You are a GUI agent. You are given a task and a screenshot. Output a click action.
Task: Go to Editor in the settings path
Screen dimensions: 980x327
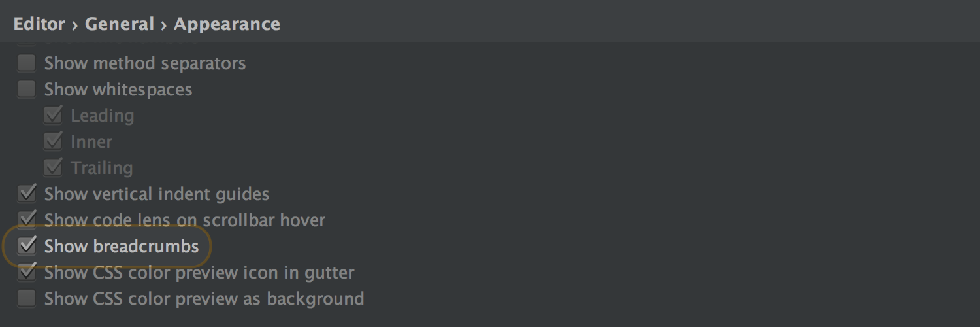tap(39, 24)
